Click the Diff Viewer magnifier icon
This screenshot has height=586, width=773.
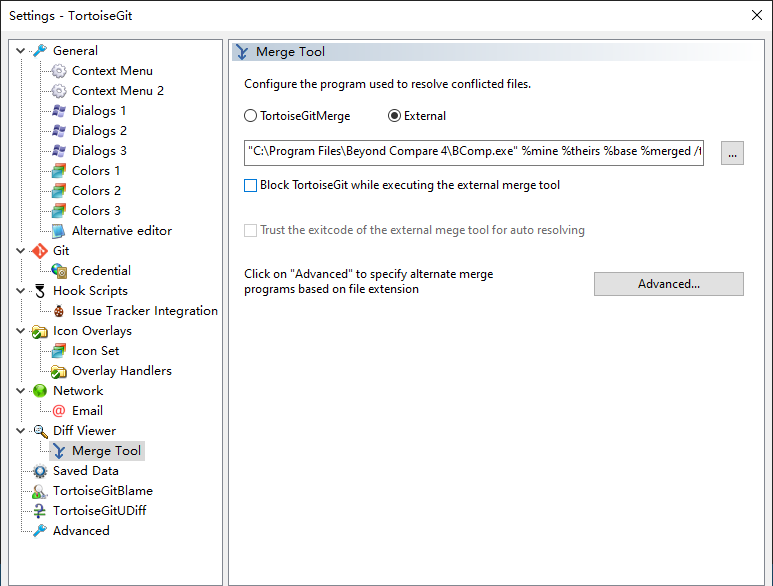pyautogui.click(x=40, y=431)
